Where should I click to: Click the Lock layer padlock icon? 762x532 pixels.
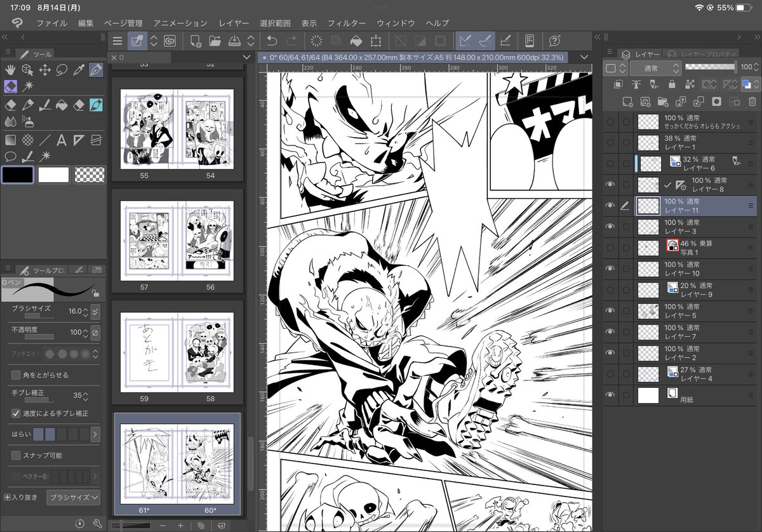(x=672, y=84)
